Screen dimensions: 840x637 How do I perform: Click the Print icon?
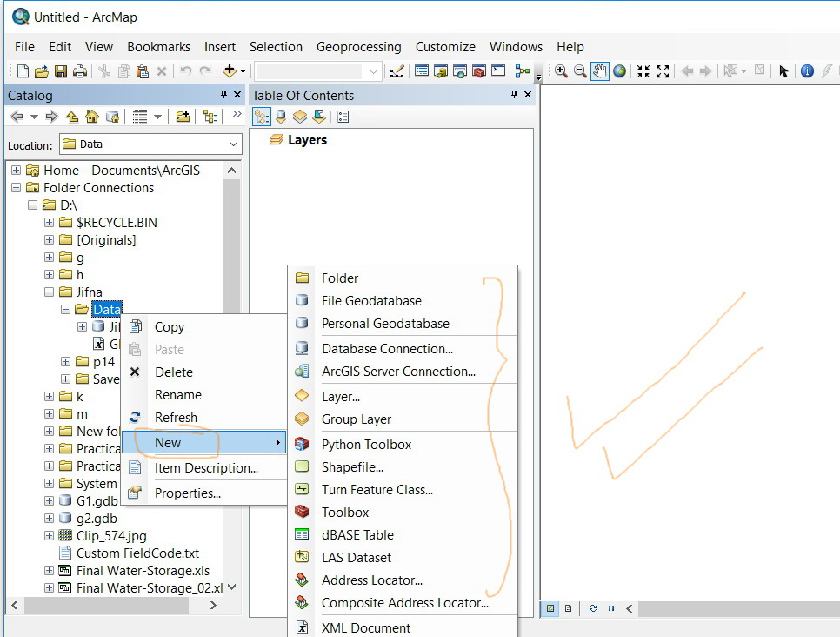[80, 70]
